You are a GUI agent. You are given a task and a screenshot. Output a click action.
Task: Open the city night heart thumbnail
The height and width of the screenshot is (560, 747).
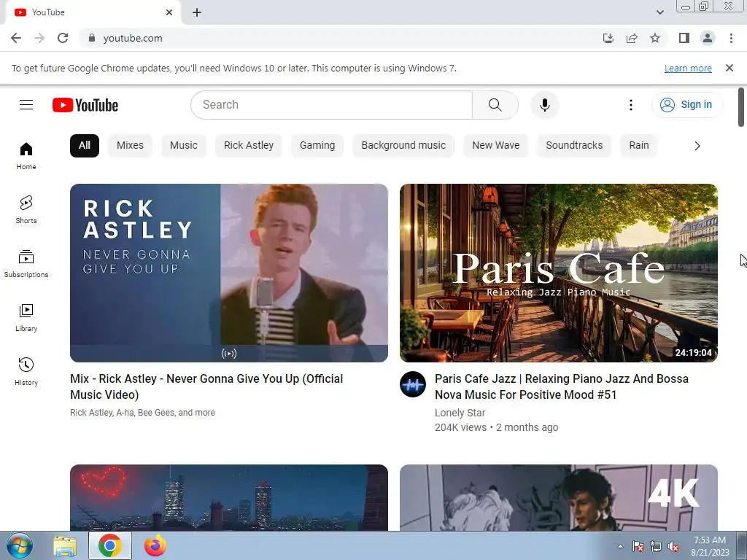[x=228, y=497]
